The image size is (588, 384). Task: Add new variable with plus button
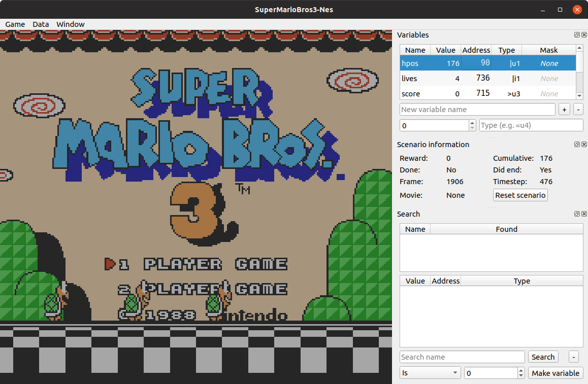564,110
